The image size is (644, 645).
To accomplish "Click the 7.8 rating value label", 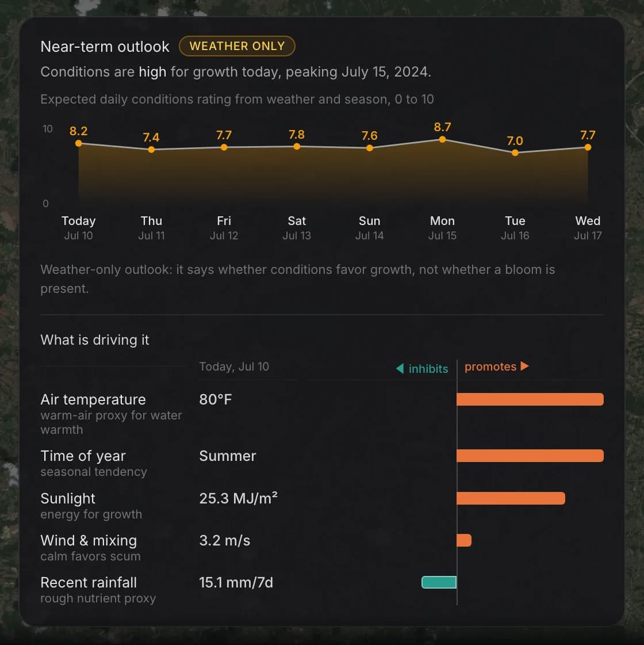I will coord(297,135).
